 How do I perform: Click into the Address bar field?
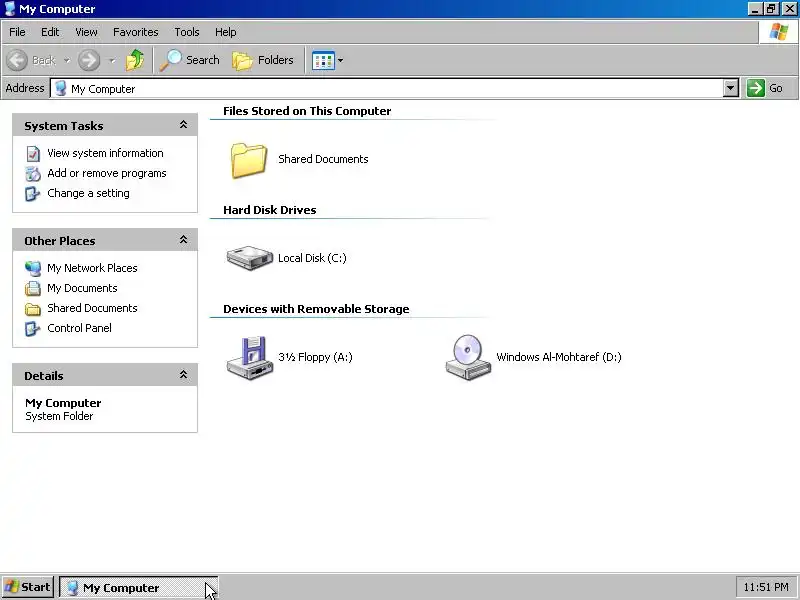[387, 88]
